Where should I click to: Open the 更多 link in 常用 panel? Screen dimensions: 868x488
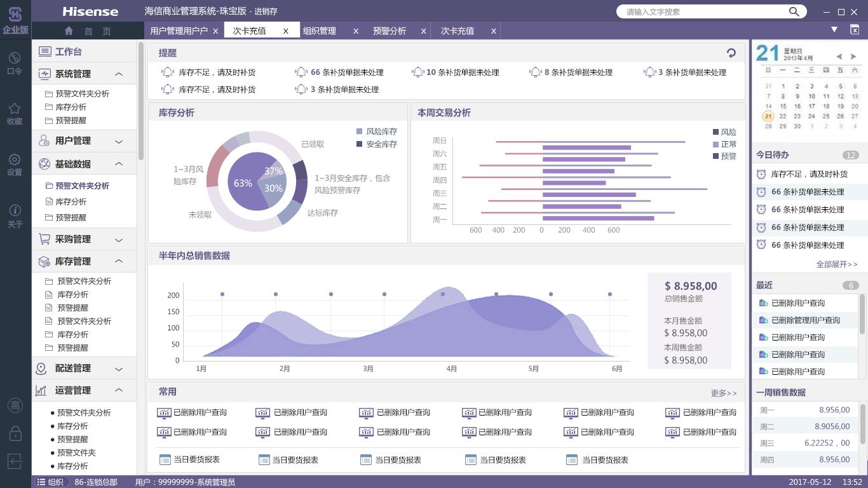pyautogui.click(x=724, y=393)
